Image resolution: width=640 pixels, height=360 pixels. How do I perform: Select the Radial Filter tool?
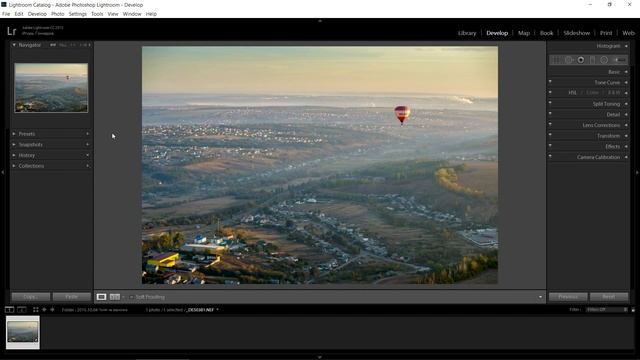pyautogui.click(x=604, y=60)
